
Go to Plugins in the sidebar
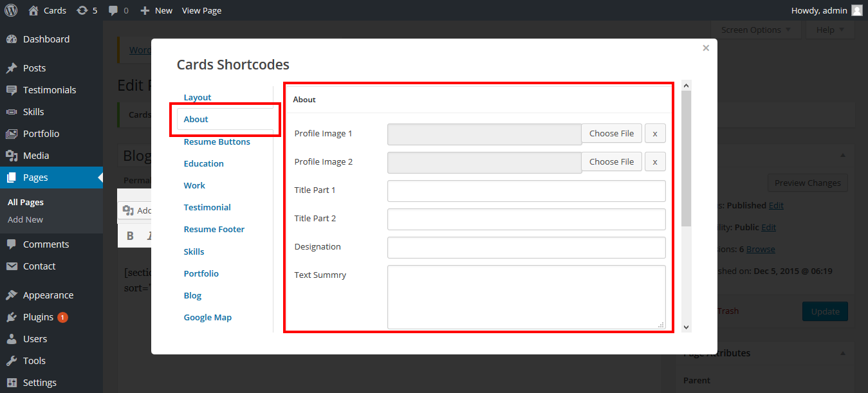click(38, 317)
